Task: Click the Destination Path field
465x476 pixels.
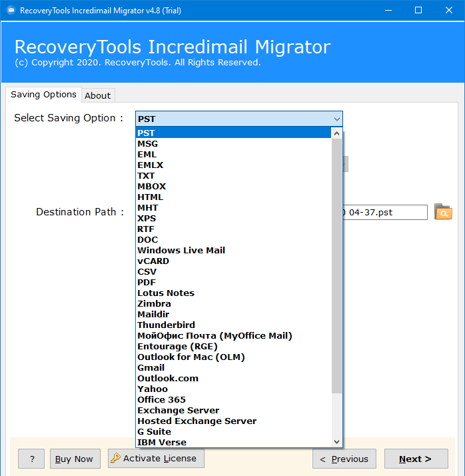Action: click(384, 212)
